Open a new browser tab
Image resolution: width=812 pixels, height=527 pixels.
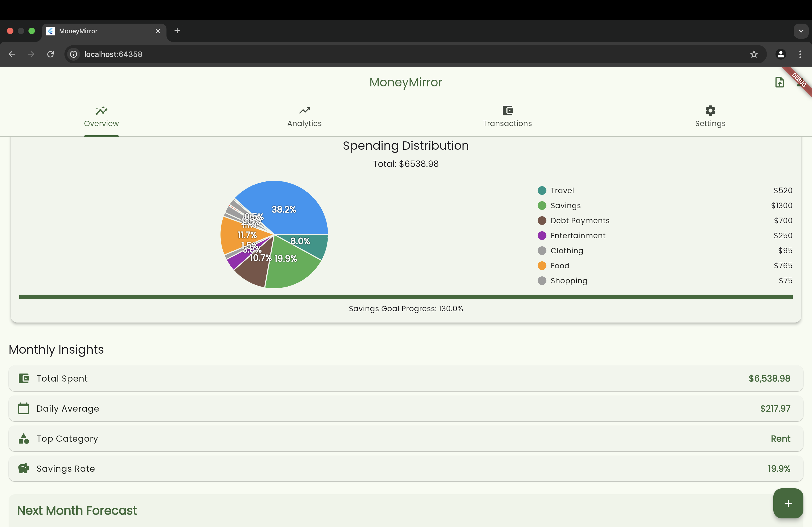[177, 31]
